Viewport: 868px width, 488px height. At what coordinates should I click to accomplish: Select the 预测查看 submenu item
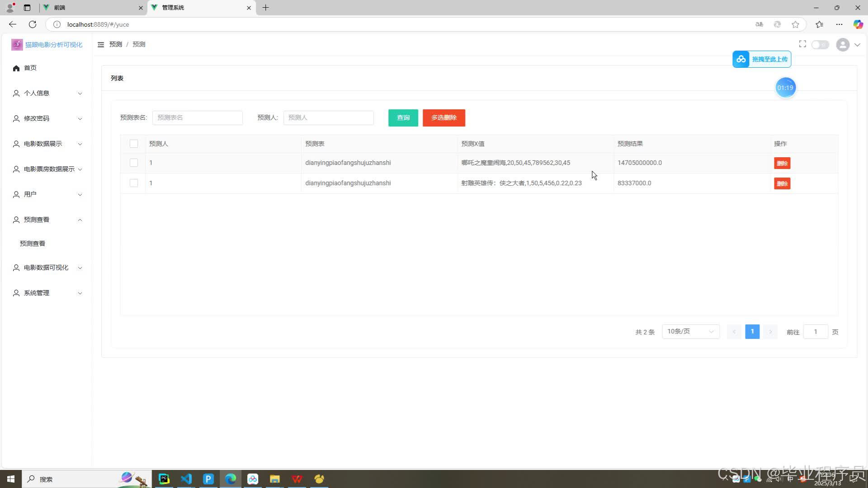[33, 244]
